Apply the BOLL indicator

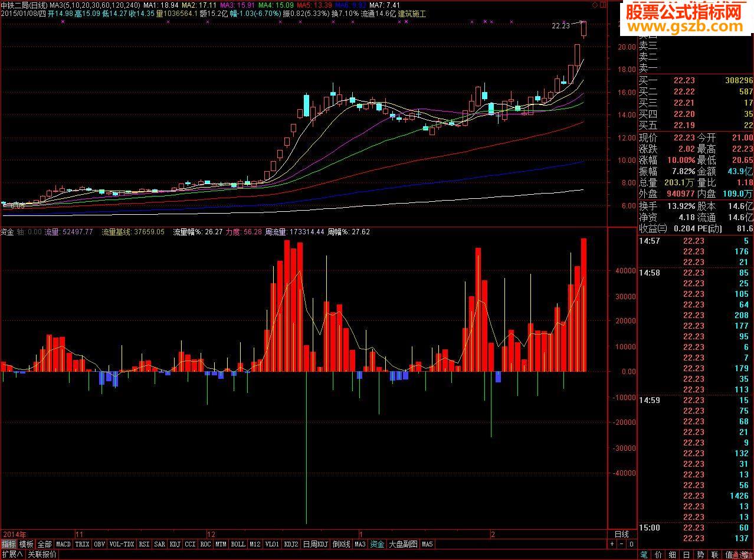[238, 544]
